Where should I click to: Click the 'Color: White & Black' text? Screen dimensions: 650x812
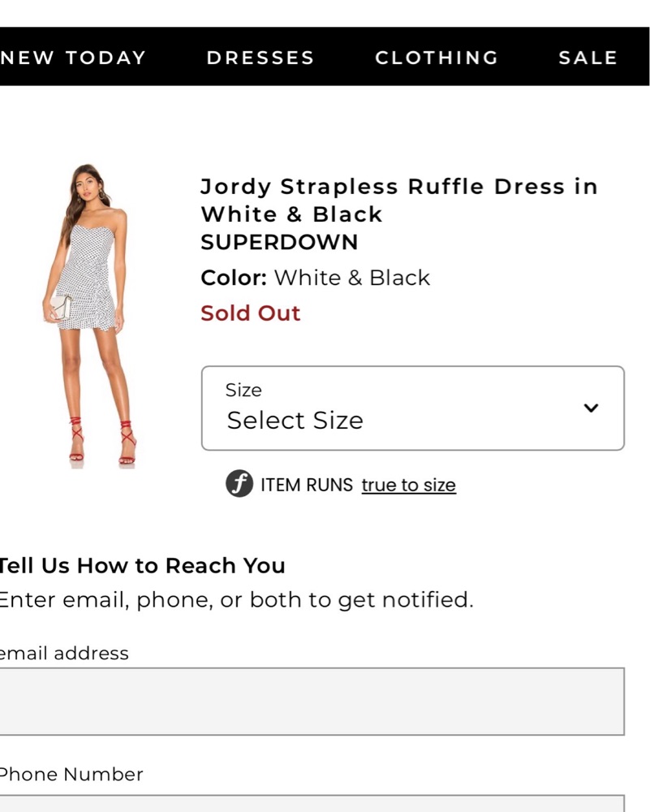315,278
